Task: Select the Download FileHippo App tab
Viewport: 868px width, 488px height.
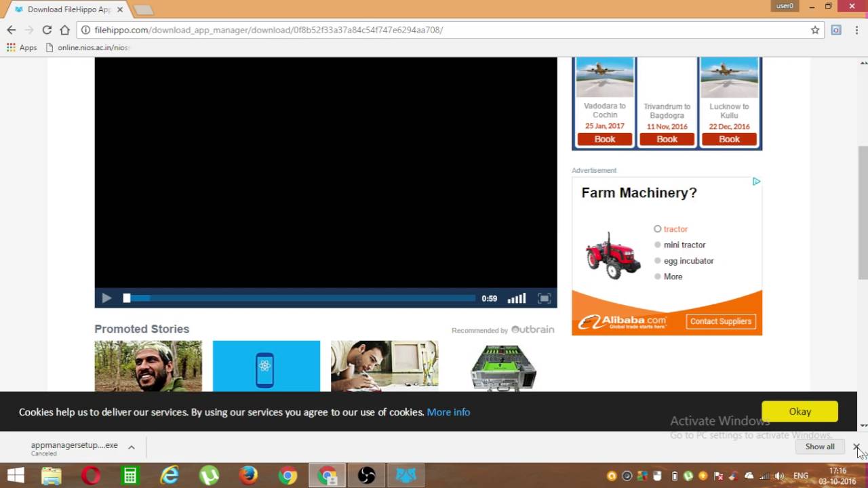Action: click(66, 9)
